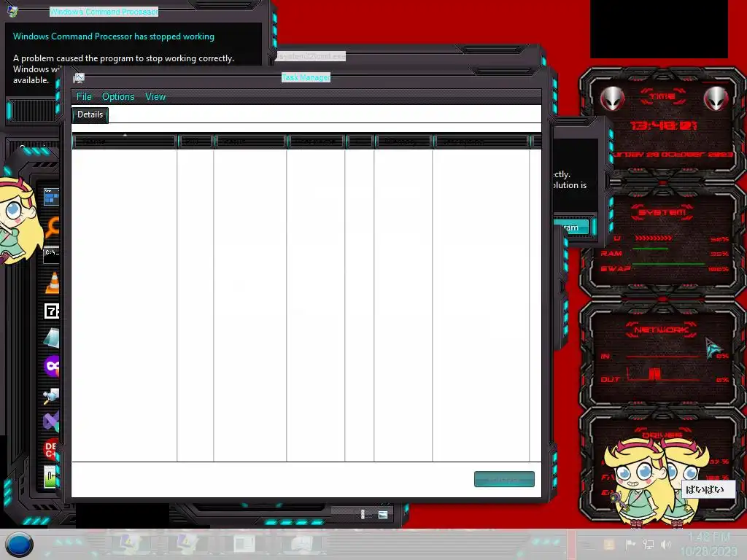This screenshot has height=560, width=747.
Task: Open the taskbar clock showing 10/28/2023
Action: 708,544
